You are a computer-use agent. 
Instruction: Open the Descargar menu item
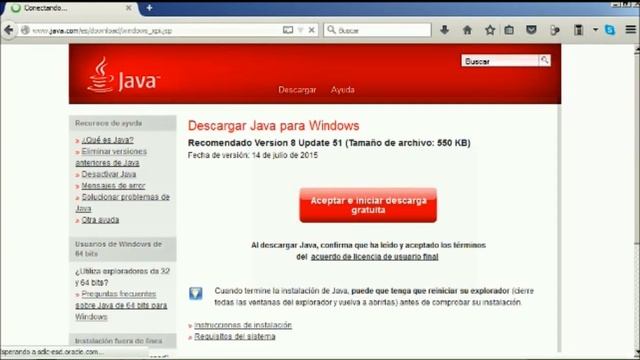(297, 90)
